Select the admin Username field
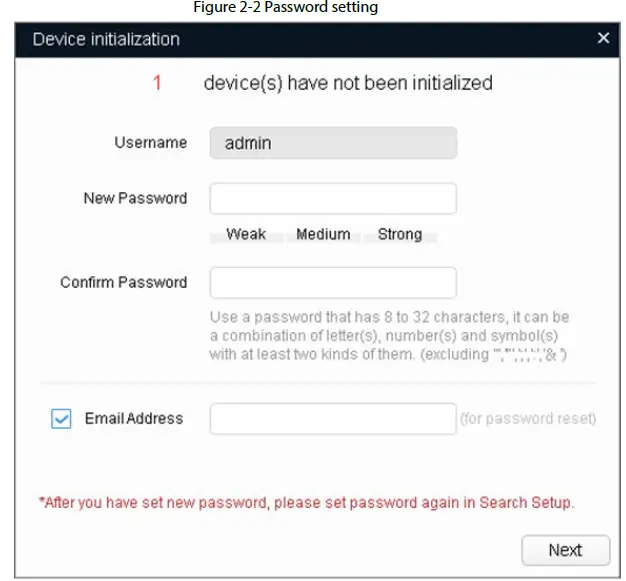 tap(332, 143)
